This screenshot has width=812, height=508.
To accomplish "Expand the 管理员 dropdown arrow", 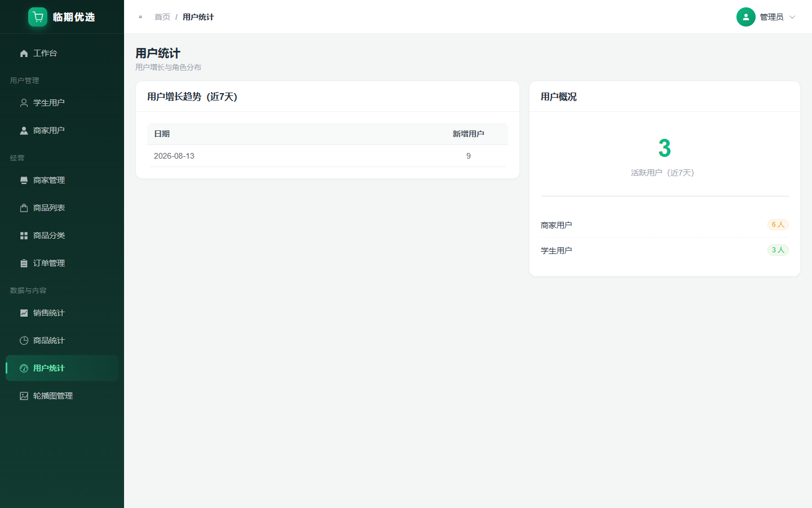I will tap(792, 17).
